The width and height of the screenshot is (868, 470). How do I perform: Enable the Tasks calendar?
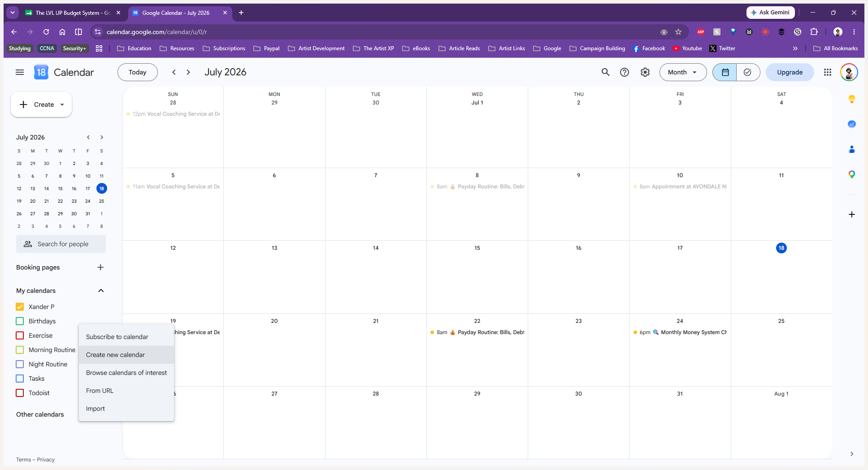pos(20,379)
